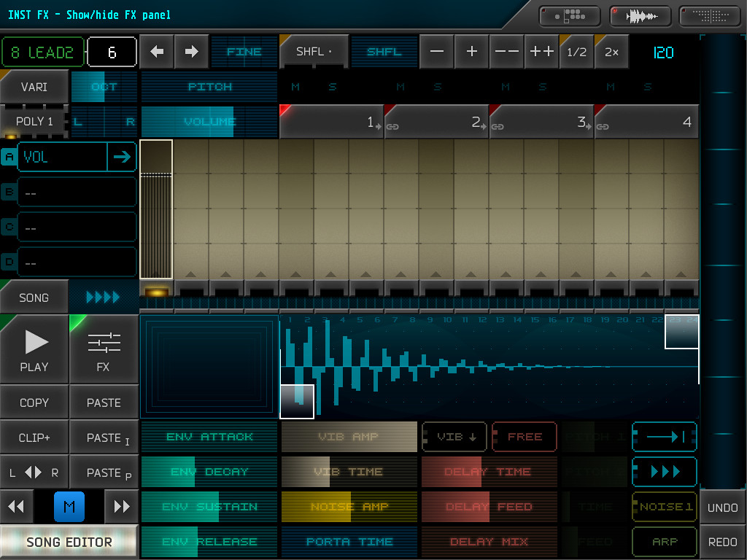Solo track 2 with its S button
The image size is (747, 560).
tap(438, 86)
